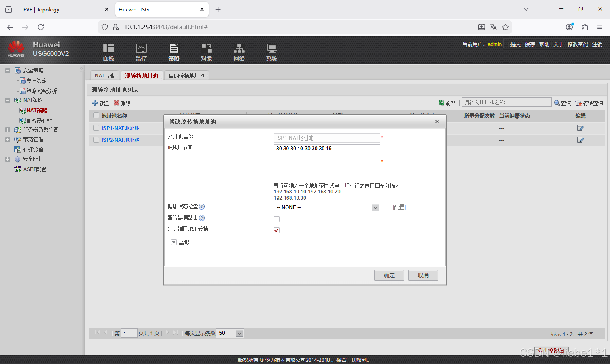Open browser application menu

point(600,27)
